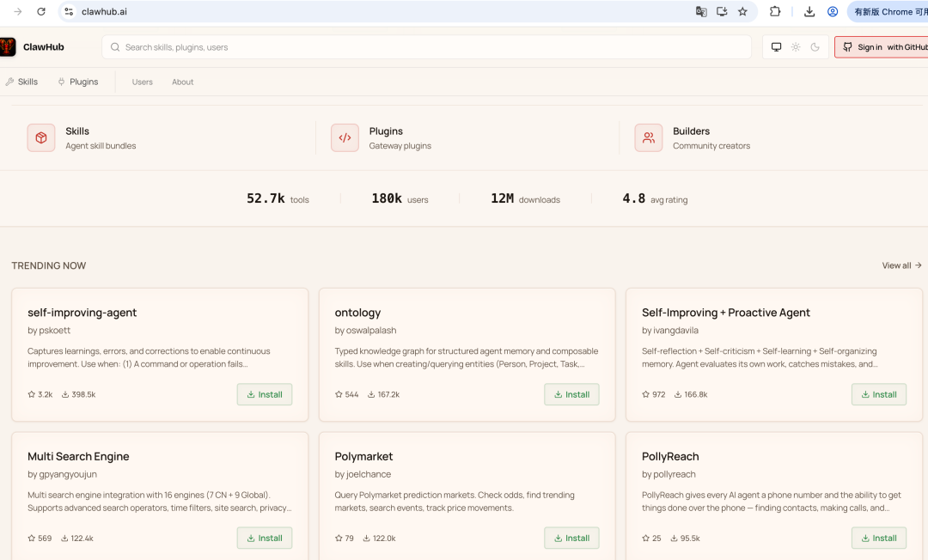Click author name by ivangdavila
Image resolution: width=928 pixels, height=560 pixels.
coord(670,331)
